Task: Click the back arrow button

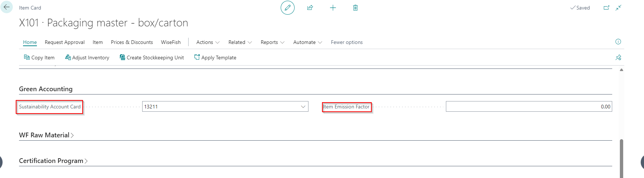Action: coord(7,7)
